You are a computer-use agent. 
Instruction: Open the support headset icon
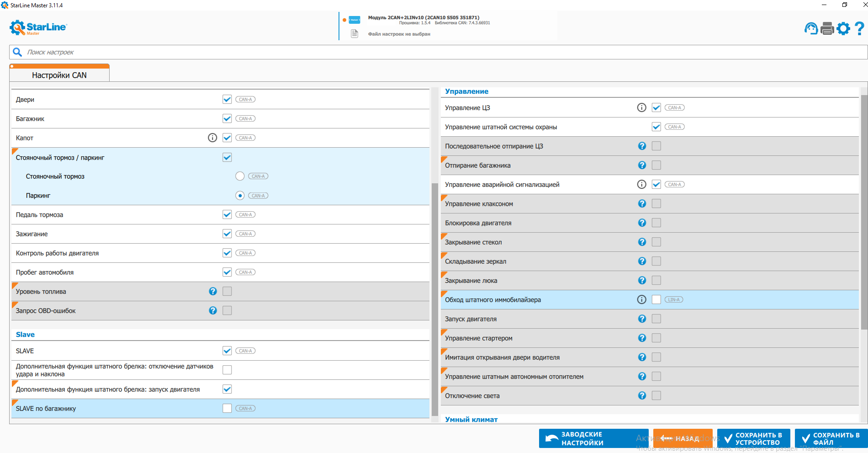(811, 28)
